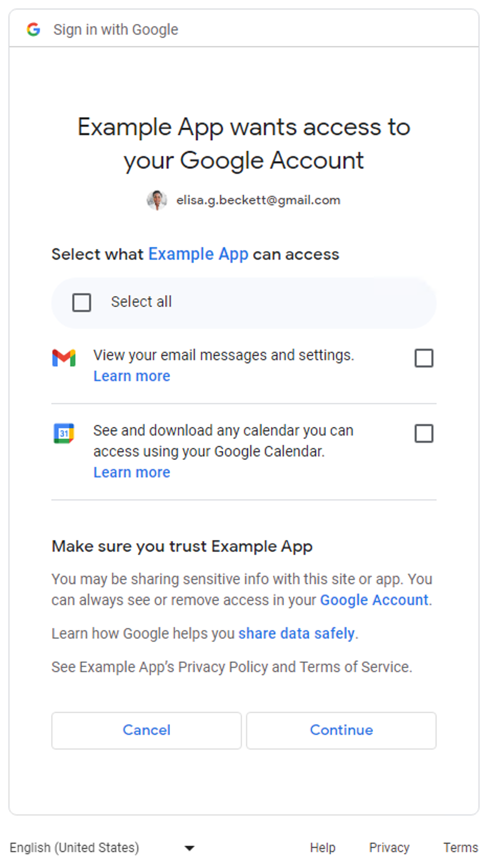Open the share data safely link
This screenshot has height=868, width=489.
pos(296,633)
